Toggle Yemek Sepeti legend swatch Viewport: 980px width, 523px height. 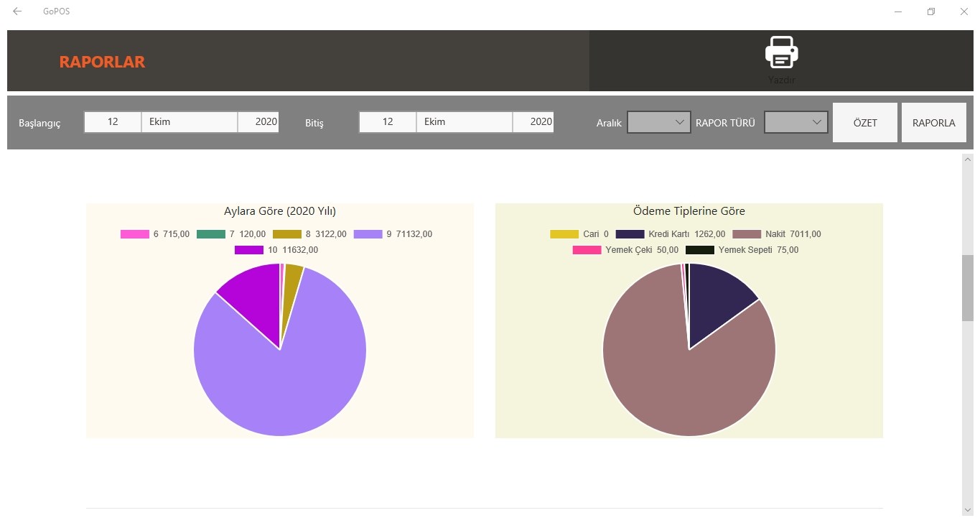tap(700, 250)
